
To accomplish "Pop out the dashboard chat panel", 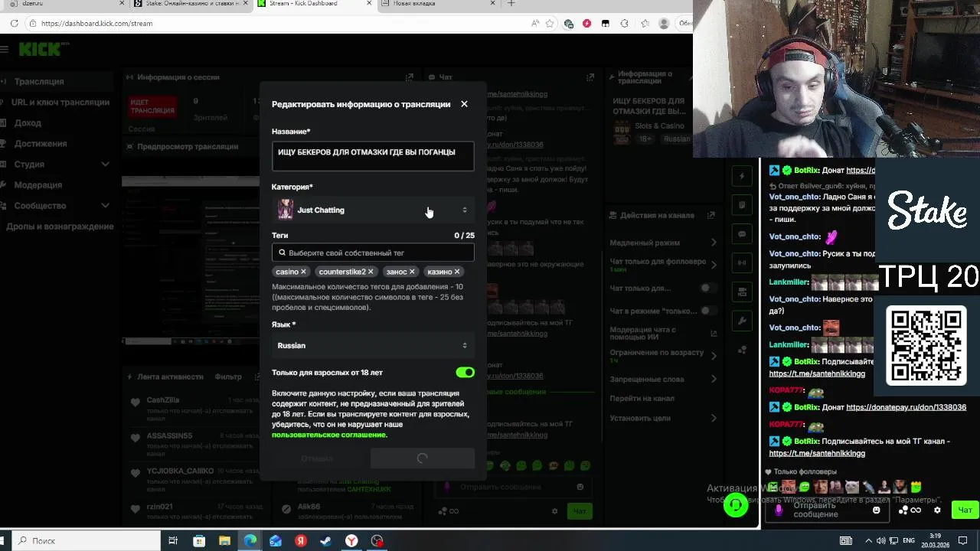I will click(x=590, y=77).
